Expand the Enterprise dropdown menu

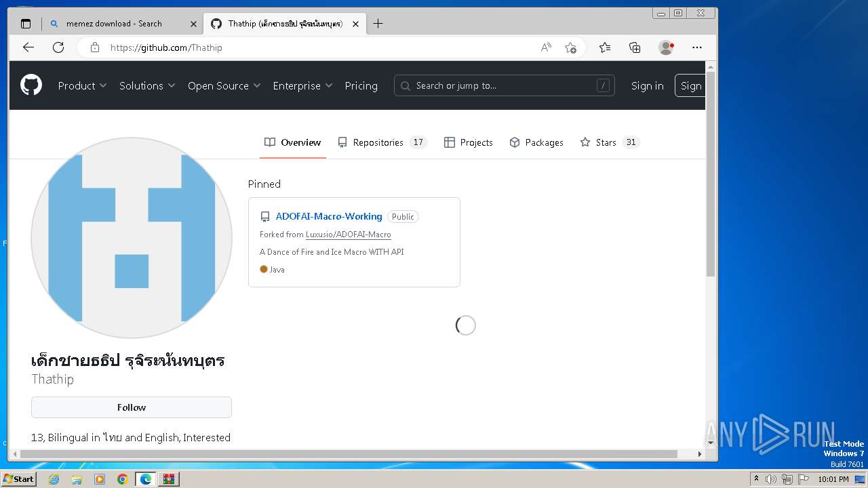coord(302,85)
